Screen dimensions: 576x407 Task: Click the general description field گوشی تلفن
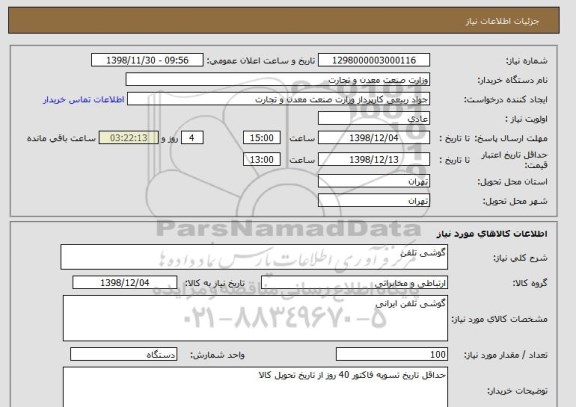[x=254, y=257]
